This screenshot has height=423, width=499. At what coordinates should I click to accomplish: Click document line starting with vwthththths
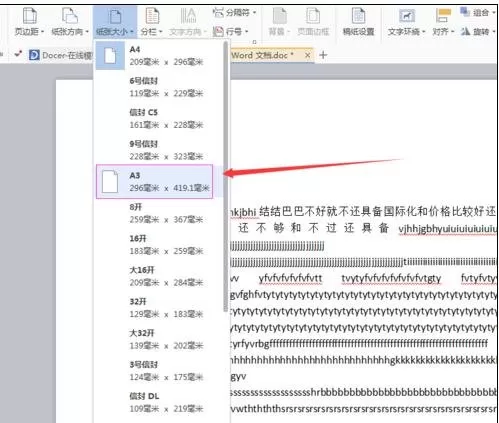coord(363,409)
